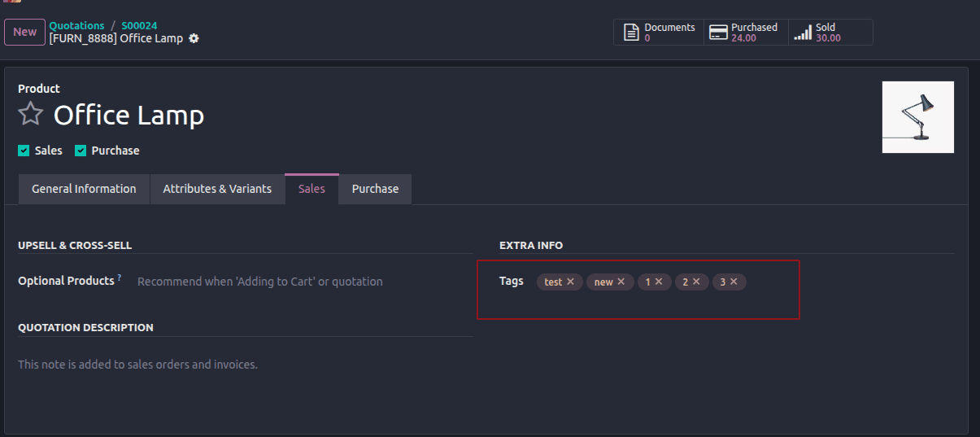Open Attributes & Variants tab
980x437 pixels.
217,189
